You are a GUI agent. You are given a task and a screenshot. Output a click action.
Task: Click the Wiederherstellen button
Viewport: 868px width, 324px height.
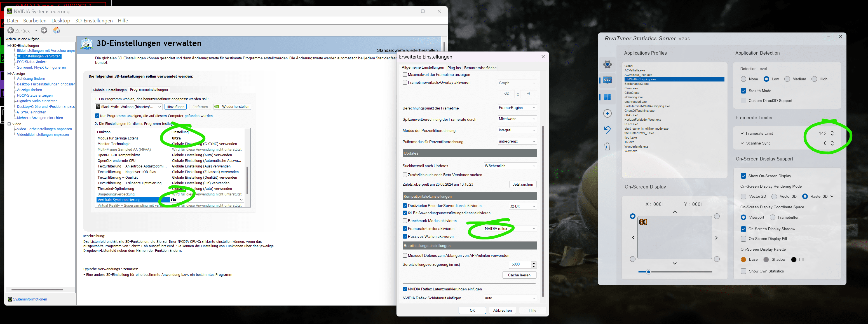232,107
